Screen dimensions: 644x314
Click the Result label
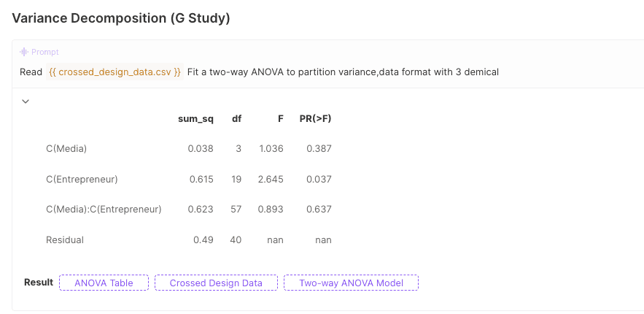39,283
